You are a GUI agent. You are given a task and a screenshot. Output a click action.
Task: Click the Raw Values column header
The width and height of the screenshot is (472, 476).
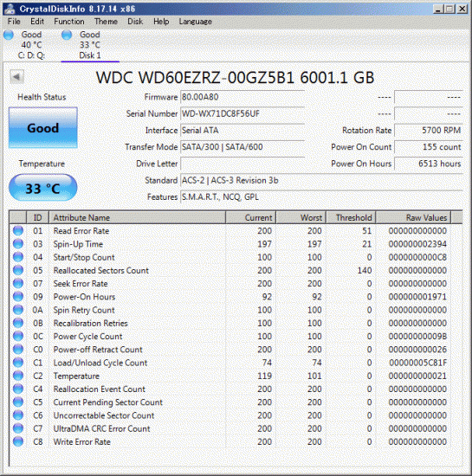[x=413, y=217]
